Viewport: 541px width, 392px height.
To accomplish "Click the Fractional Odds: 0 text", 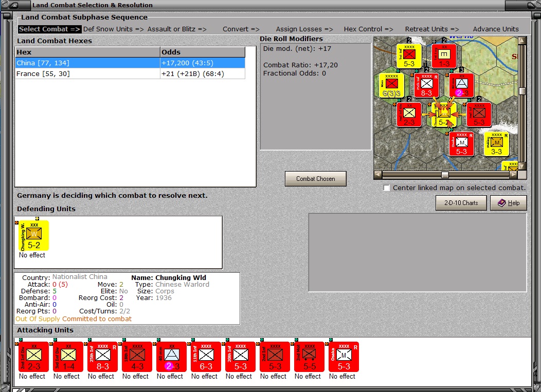I will [294, 73].
